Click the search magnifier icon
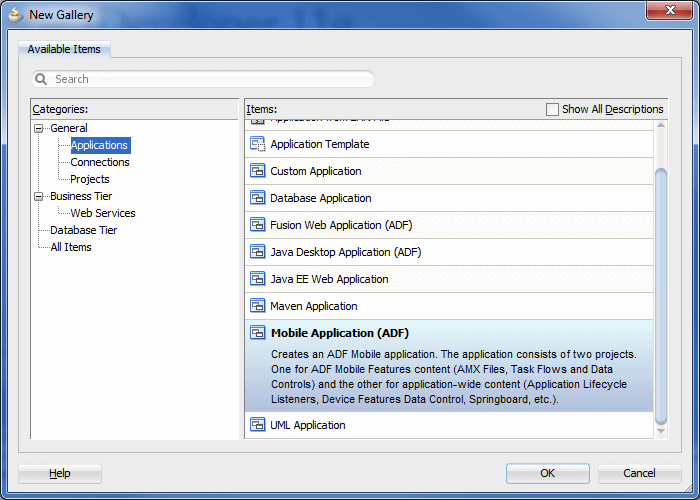 (41, 79)
